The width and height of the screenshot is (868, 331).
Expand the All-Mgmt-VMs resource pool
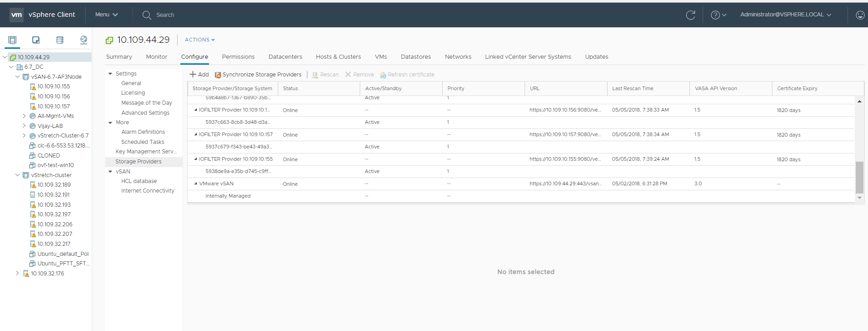24,116
